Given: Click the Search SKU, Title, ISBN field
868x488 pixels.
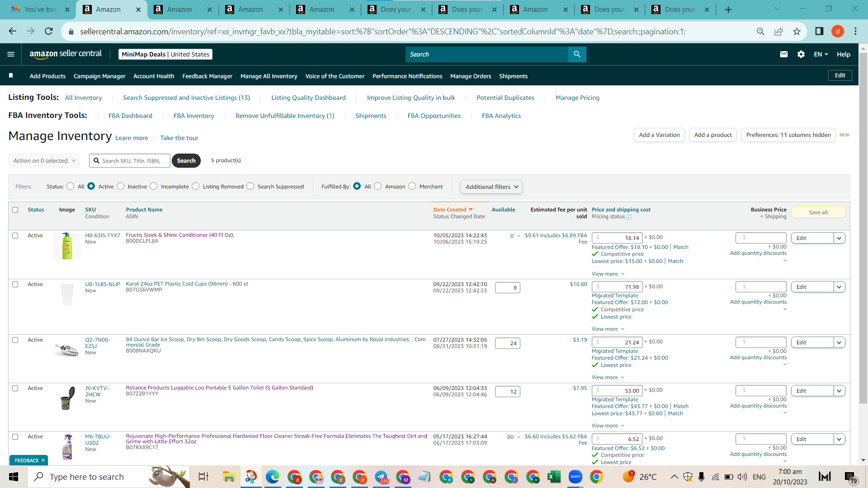Looking at the screenshot, I should [130, 160].
